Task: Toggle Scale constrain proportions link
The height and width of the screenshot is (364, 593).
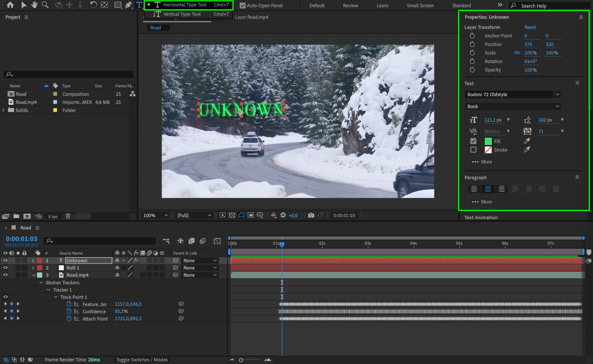Action: tap(517, 53)
